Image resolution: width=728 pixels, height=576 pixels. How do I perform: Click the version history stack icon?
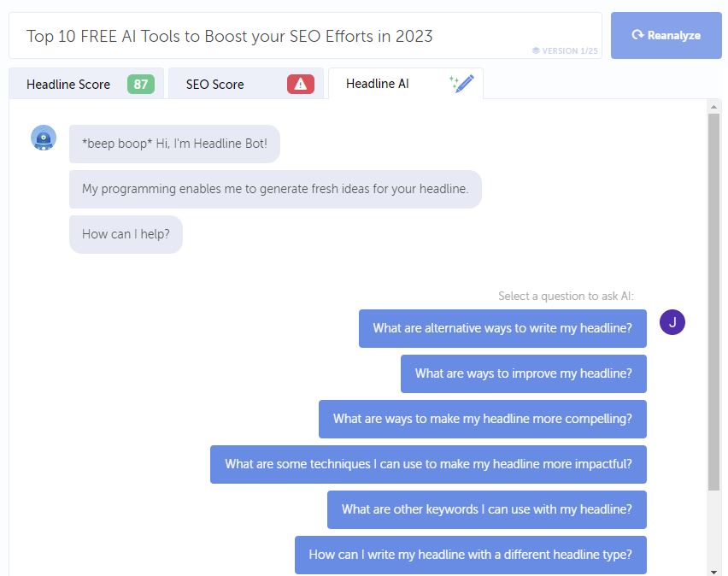coord(536,50)
